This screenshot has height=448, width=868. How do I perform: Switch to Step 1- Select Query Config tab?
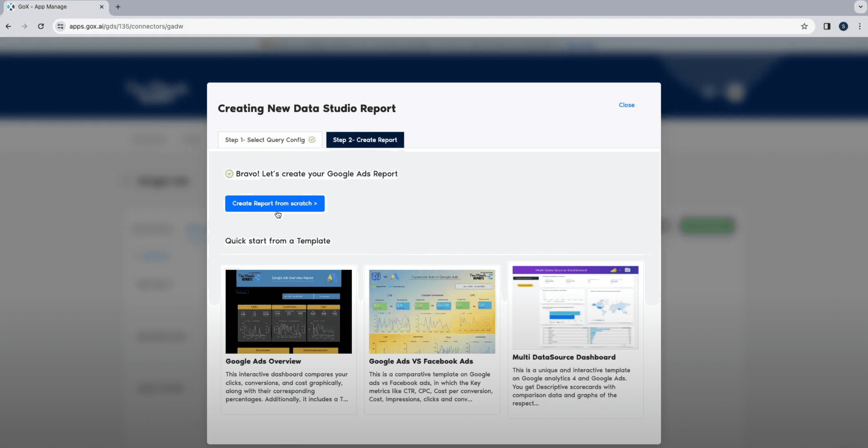pos(270,140)
